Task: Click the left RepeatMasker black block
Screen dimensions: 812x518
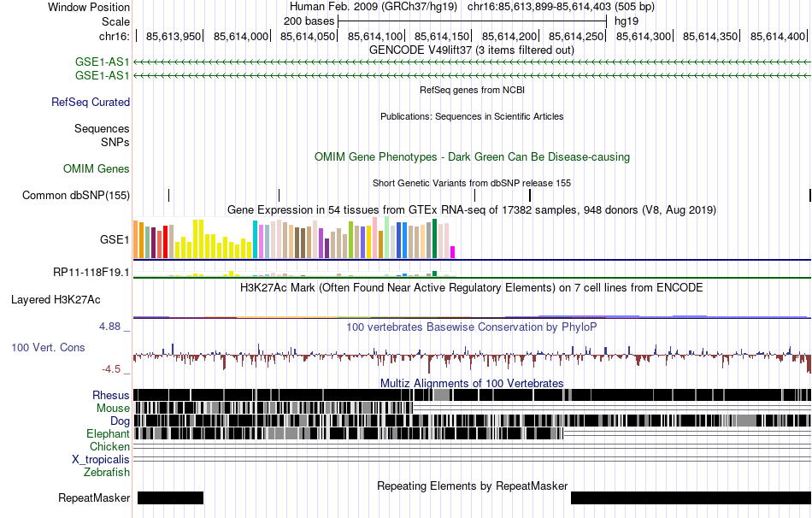Action: (170, 497)
